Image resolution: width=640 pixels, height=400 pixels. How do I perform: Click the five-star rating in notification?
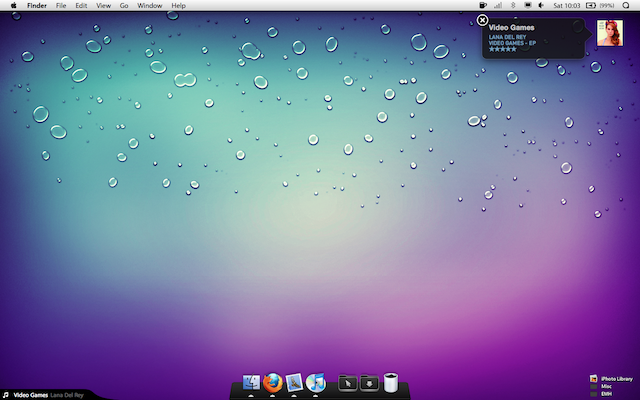point(502,49)
